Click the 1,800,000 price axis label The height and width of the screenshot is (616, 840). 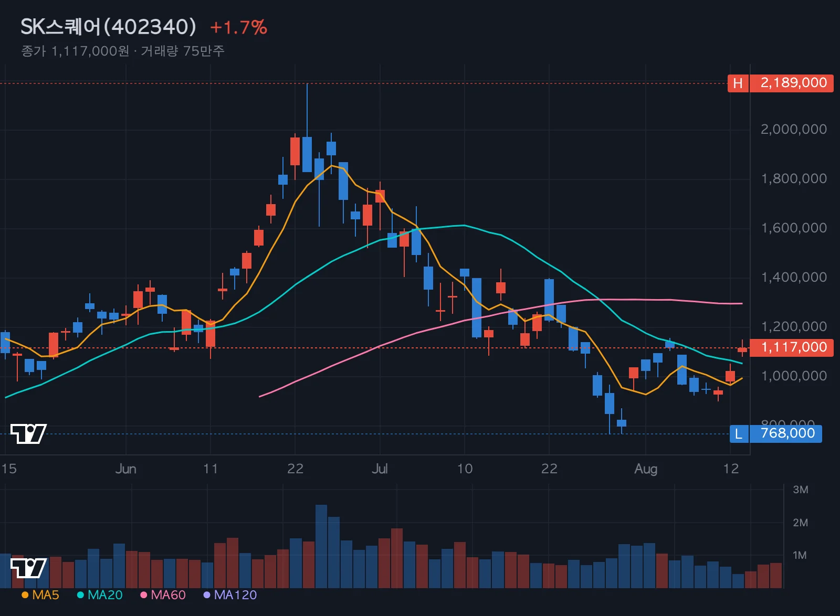(x=794, y=179)
